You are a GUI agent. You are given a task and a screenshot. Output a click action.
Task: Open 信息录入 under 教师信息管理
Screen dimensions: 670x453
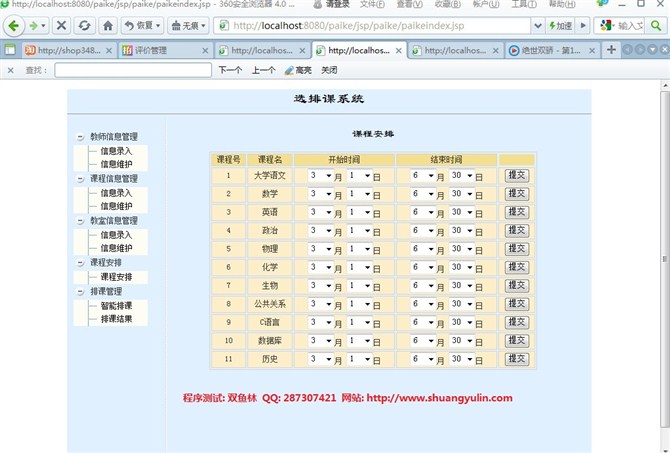coord(116,151)
